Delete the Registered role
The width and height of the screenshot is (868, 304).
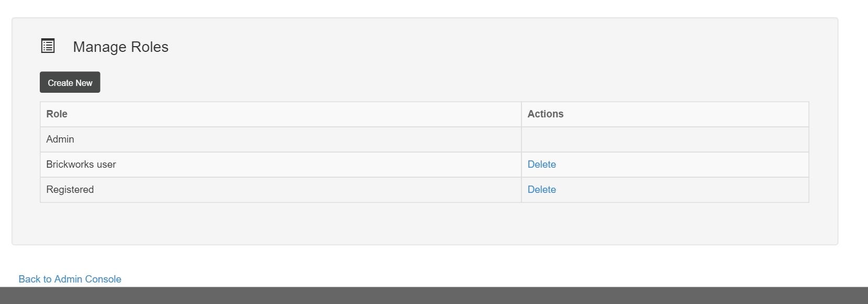pos(541,190)
